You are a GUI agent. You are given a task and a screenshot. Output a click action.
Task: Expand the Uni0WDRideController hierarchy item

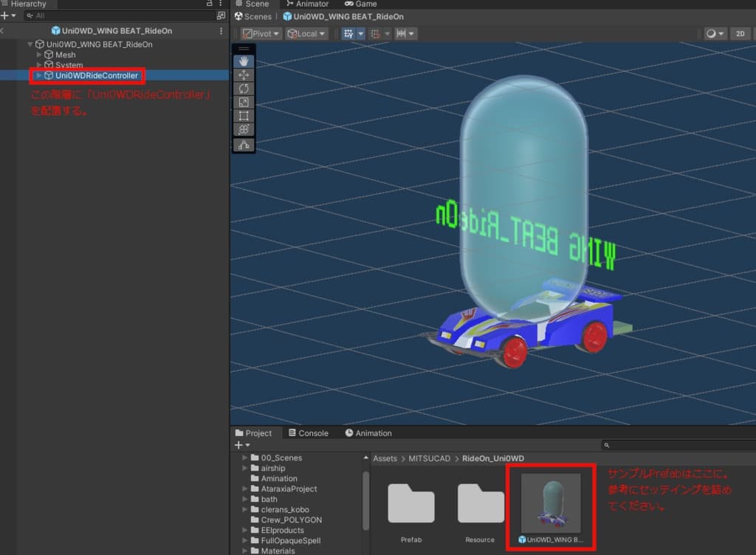click(x=40, y=75)
